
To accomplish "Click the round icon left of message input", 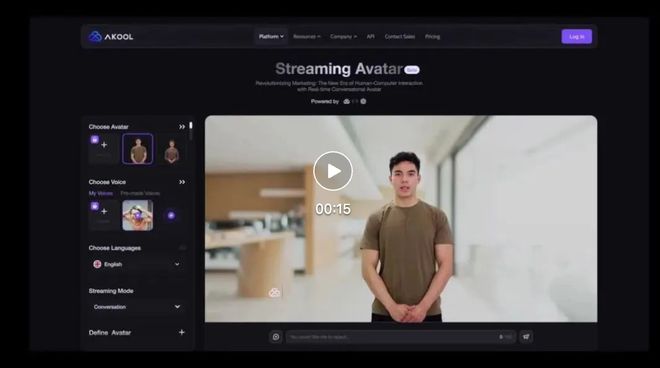I will point(276,337).
